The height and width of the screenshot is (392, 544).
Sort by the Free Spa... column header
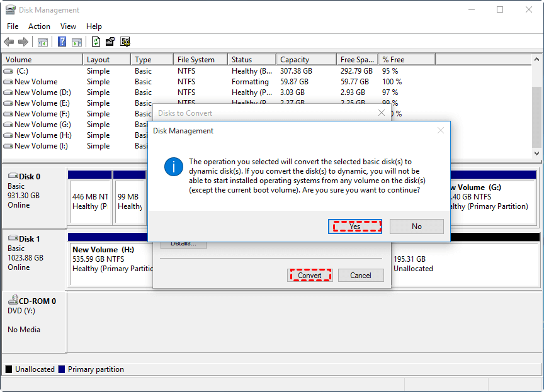tap(358, 60)
